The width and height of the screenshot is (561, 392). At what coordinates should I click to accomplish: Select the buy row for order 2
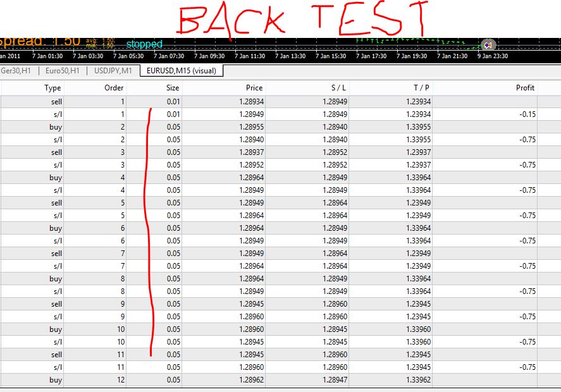[x=281, y=127]
